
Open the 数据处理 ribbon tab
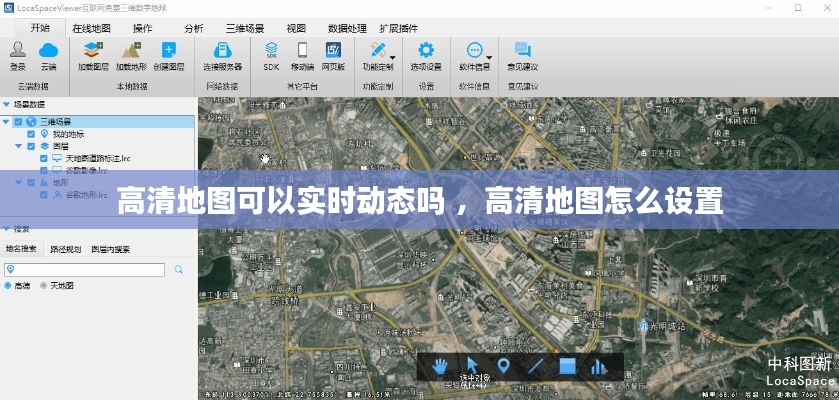click(x=347, y=29)
